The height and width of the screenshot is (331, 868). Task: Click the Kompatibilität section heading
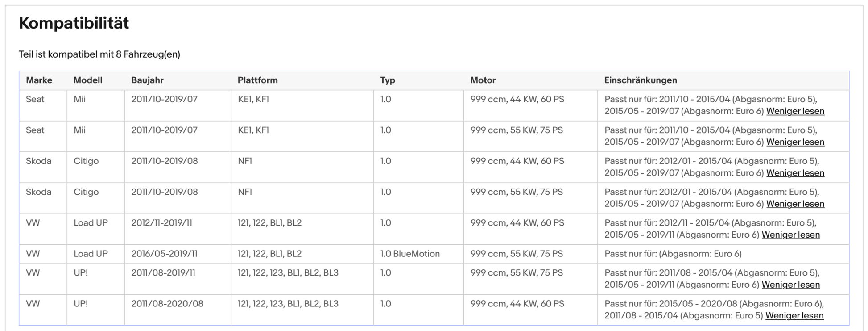click(x=74, y=23)
